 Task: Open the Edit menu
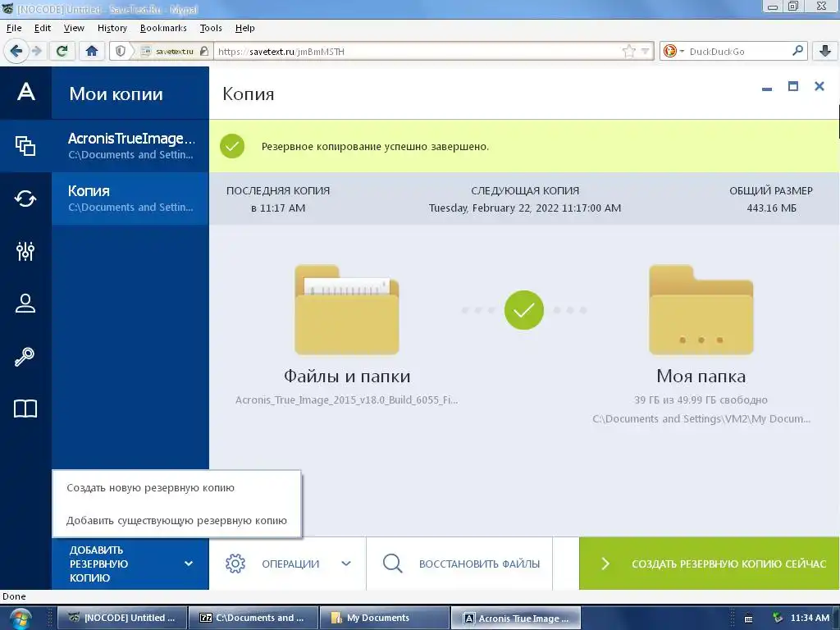tap(43, 28)
